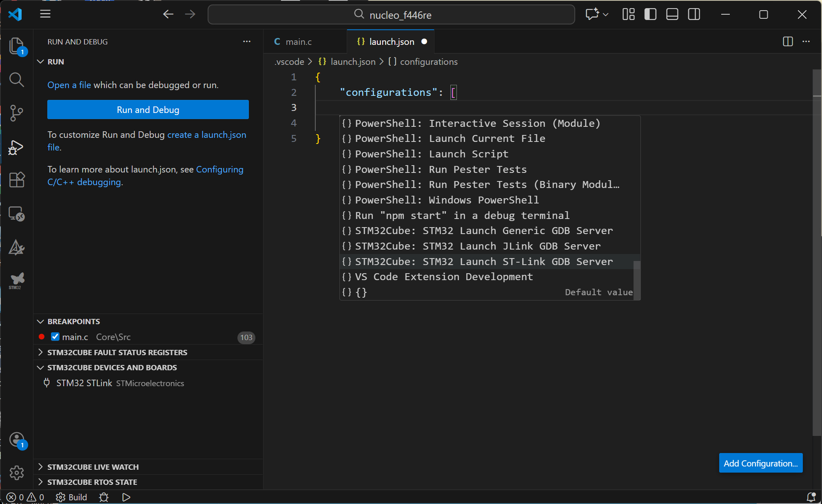The image size is (822, 504).
Task: Click the Add Configuration button
Action: 760,463
